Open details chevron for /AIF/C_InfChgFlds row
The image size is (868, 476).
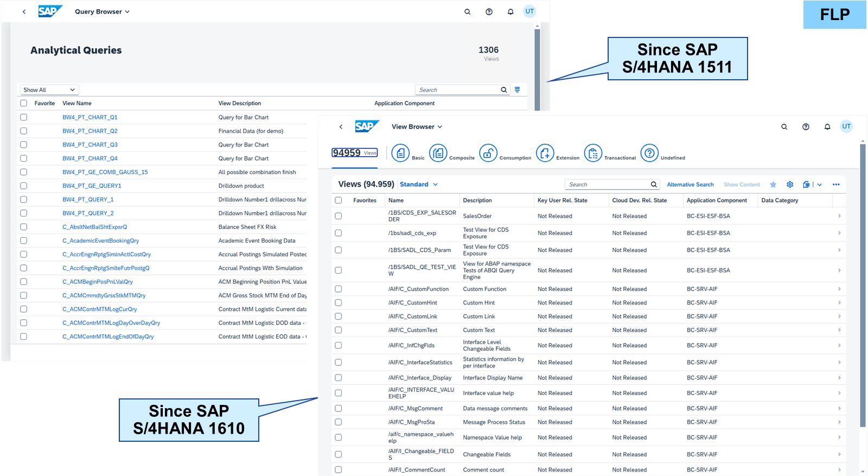839,345
